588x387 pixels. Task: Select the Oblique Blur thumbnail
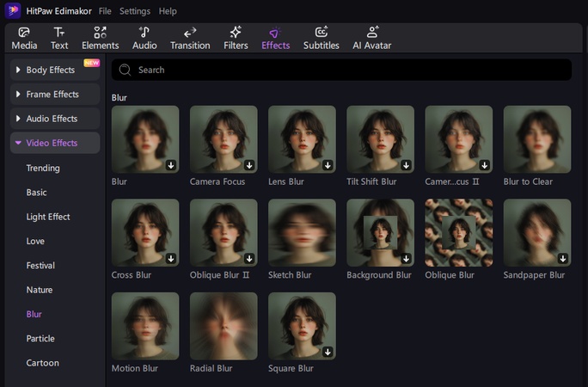pos(459,232)
